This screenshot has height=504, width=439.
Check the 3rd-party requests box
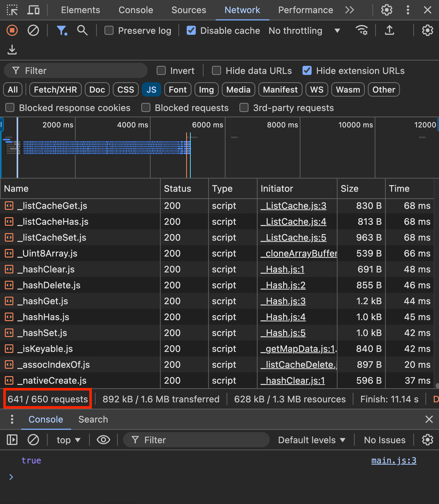pyautogui.click(x=244, y=108)
